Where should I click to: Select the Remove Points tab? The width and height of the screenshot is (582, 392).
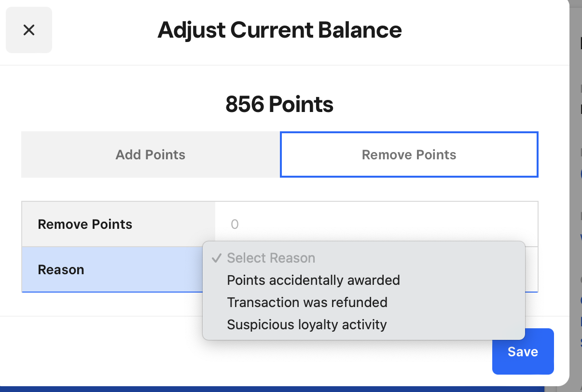(409, 154)
